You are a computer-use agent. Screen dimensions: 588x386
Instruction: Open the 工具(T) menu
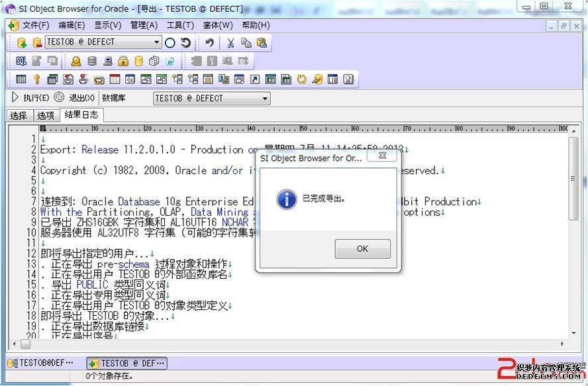tap(180, 25)
